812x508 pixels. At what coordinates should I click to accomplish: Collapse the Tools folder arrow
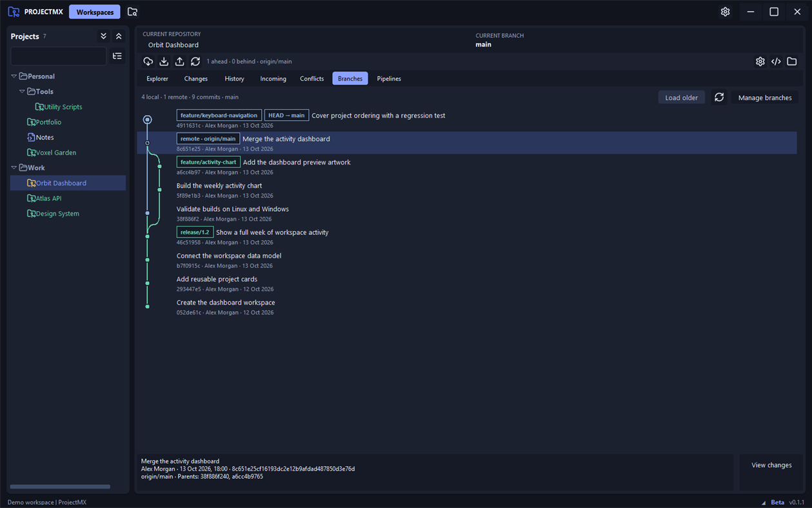click(23, 92)
